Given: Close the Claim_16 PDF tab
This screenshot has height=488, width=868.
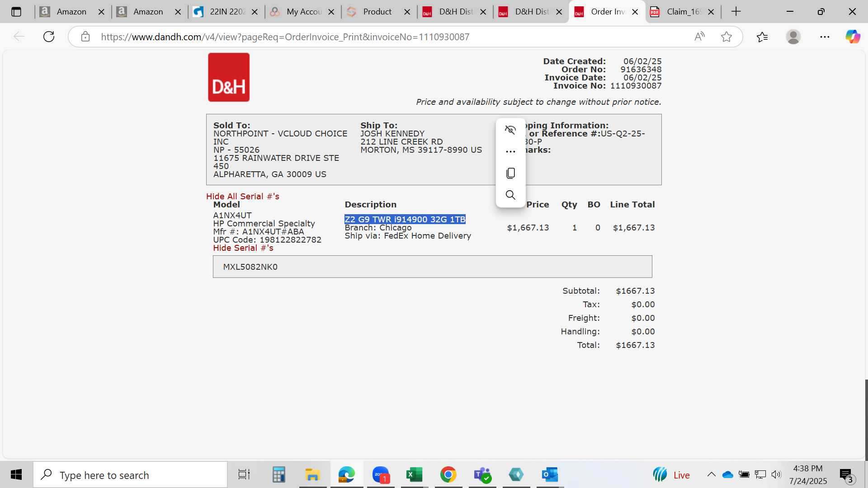Looking at the screenshot, I should click(x=711, y=12).
